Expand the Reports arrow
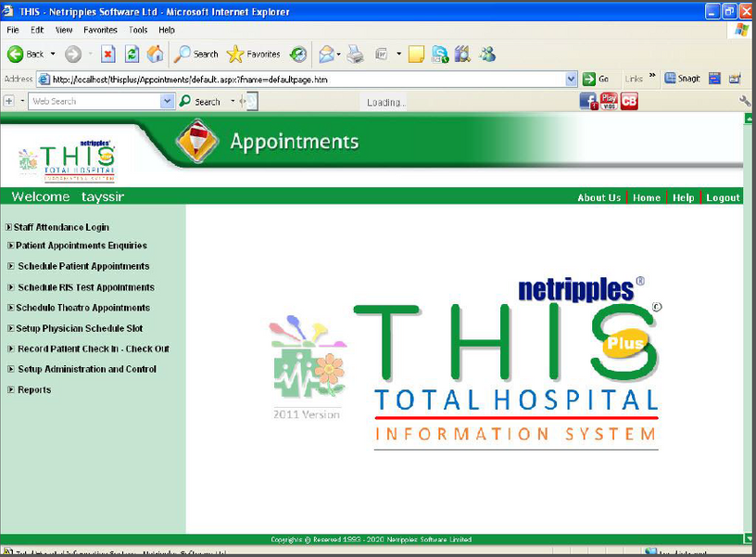The width and height of the screenshot is (756, 557). click(11, 389)
